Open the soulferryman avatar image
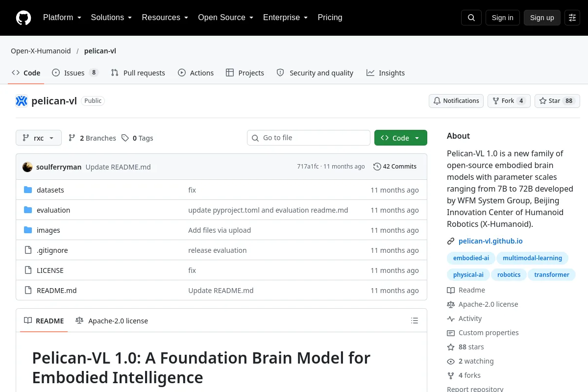Image resolution: width=588 pixels, height=392 pixels. (27, 167)
